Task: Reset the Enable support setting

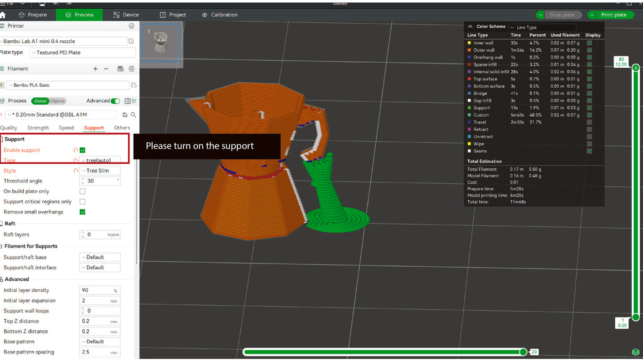Action: tap(76, 151)
